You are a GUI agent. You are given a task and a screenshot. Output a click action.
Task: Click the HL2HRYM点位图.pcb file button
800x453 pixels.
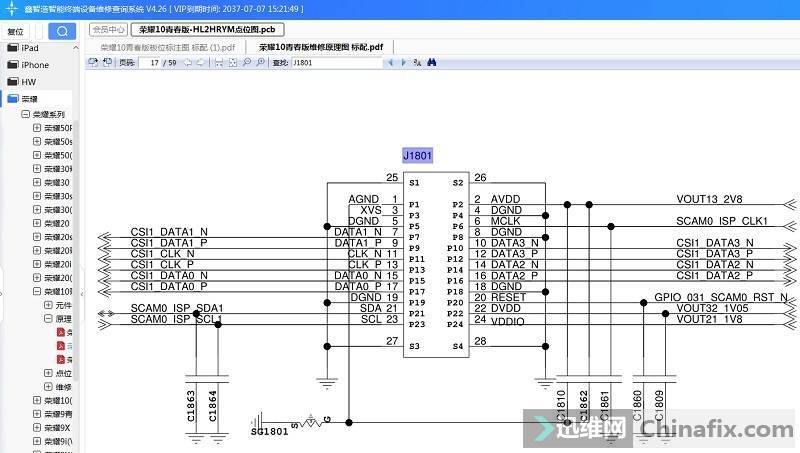206,30
